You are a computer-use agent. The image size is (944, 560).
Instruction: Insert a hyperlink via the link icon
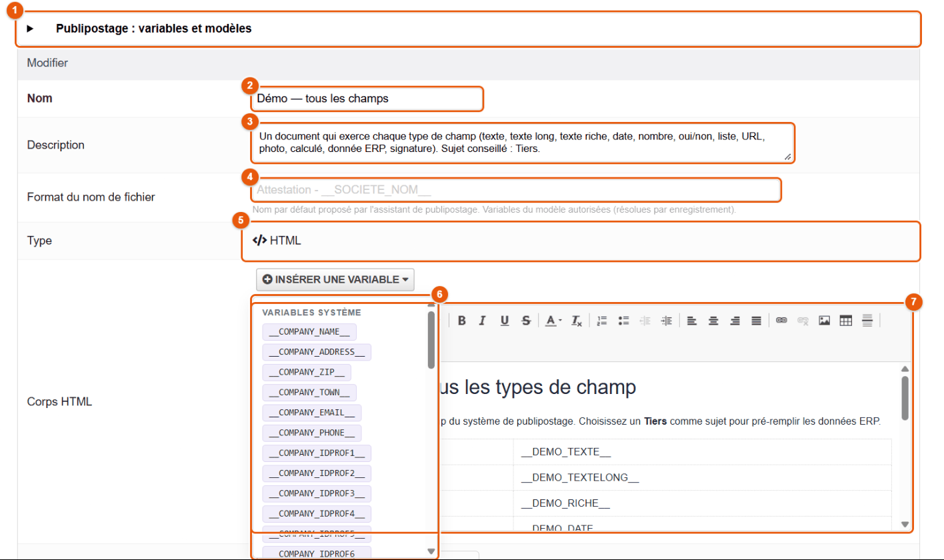782,321
